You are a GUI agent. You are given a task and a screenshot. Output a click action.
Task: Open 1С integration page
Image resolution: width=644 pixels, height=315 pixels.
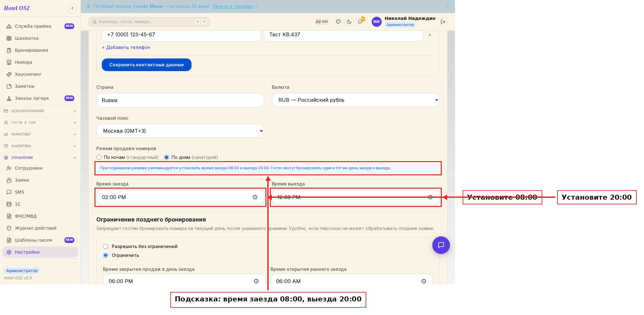(x=40, y=204)
